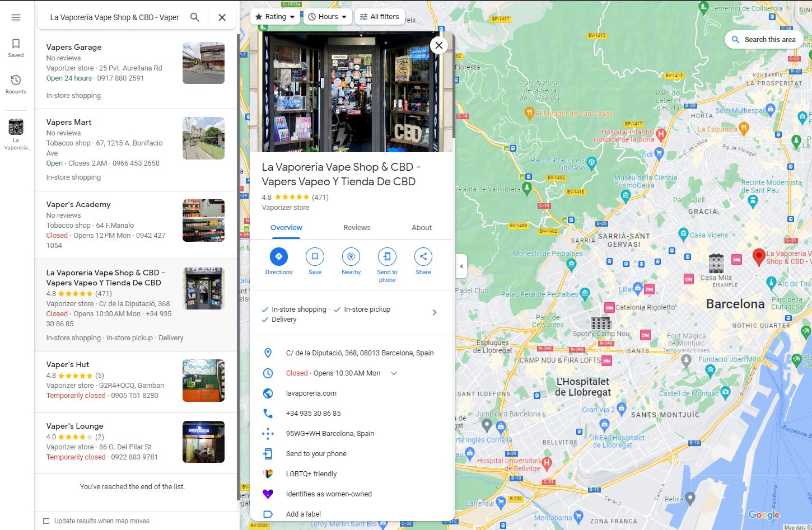Viewport: 812px width, 530px height.
Task: Click the CosmoCaixa museum pin
Action: coord(626,195)
